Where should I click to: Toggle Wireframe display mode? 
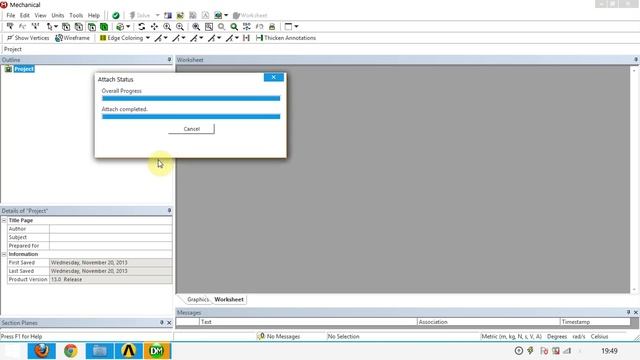[72, 38]
